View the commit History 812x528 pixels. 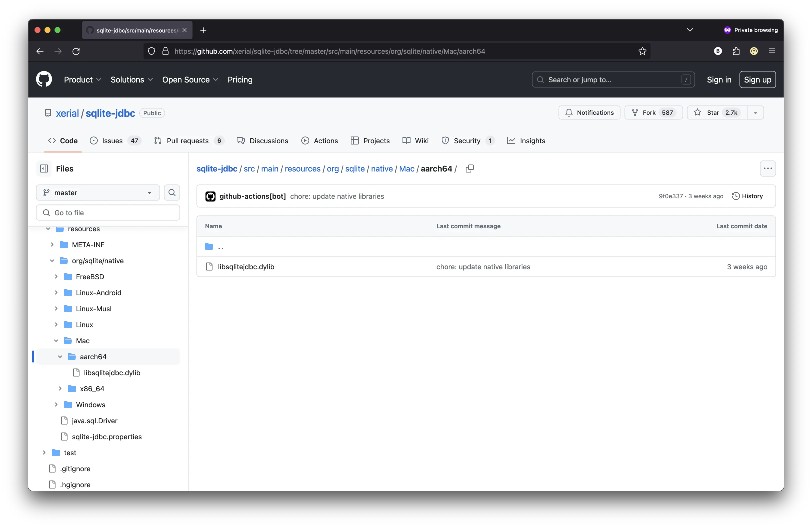click(x=747, y=196)
